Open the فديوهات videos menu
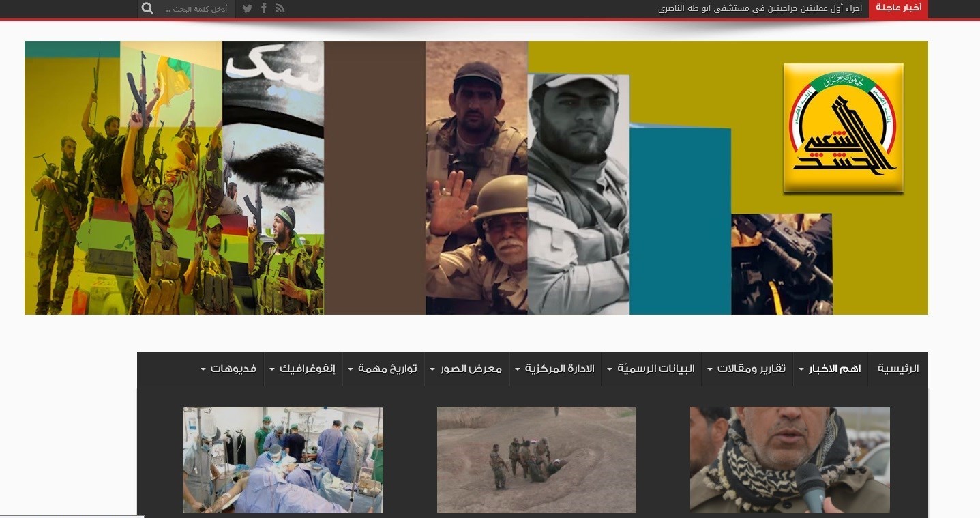 point(229,369)
